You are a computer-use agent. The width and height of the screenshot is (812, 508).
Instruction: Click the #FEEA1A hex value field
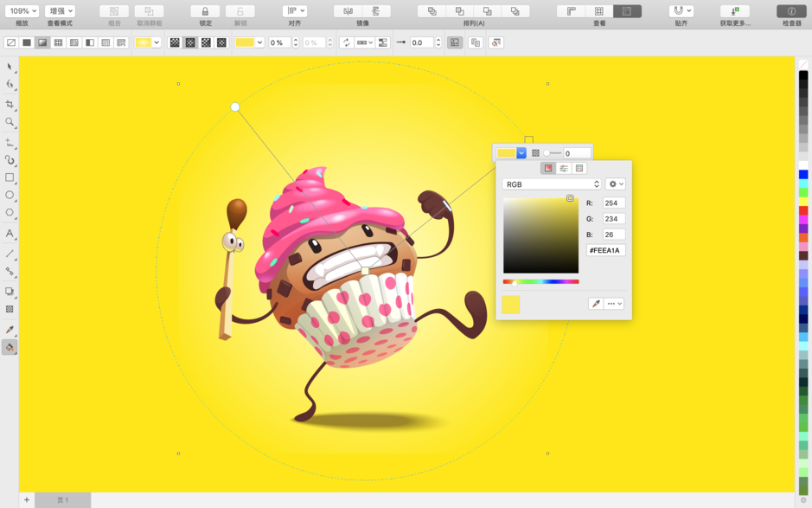click(607, 250)
